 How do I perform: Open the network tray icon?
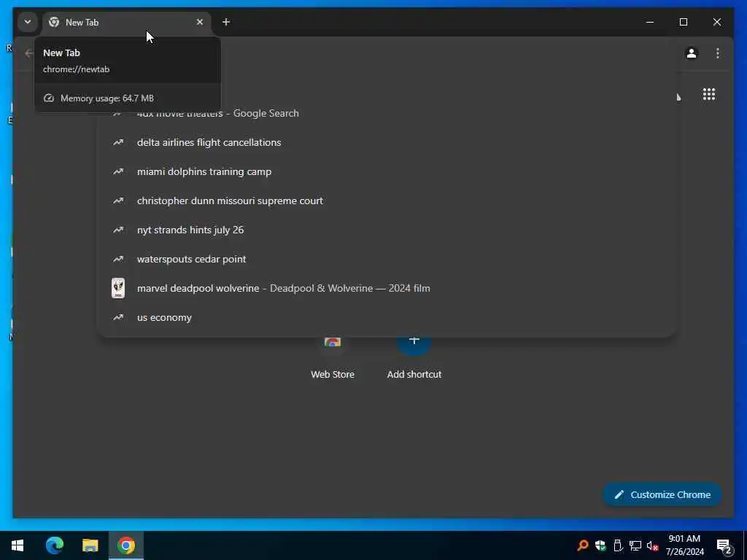pos(635,545)
